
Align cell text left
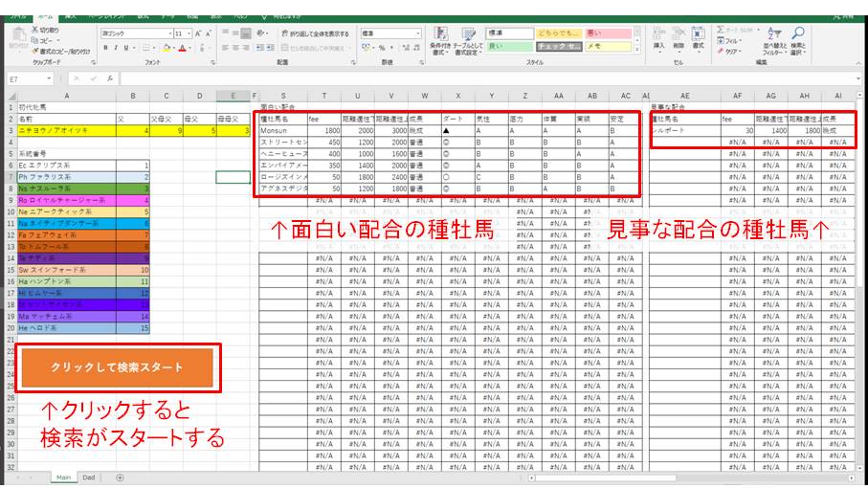225,48
